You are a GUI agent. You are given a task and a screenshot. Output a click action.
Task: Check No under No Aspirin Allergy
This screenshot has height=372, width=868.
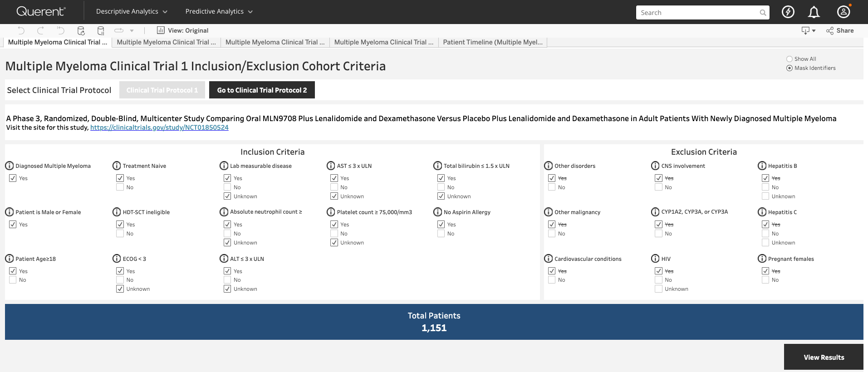[441, 233]
